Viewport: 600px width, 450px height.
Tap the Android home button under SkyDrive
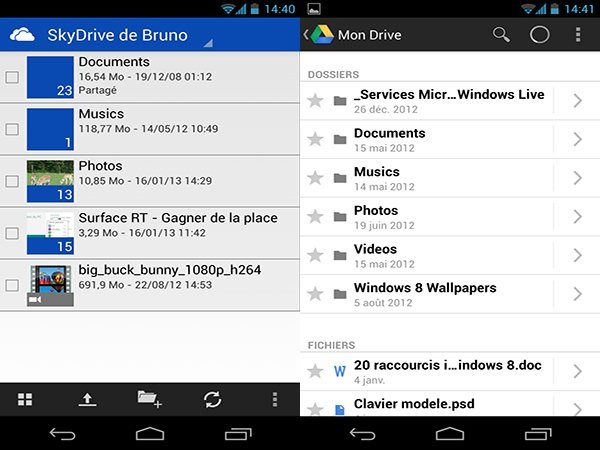(150, 434)
